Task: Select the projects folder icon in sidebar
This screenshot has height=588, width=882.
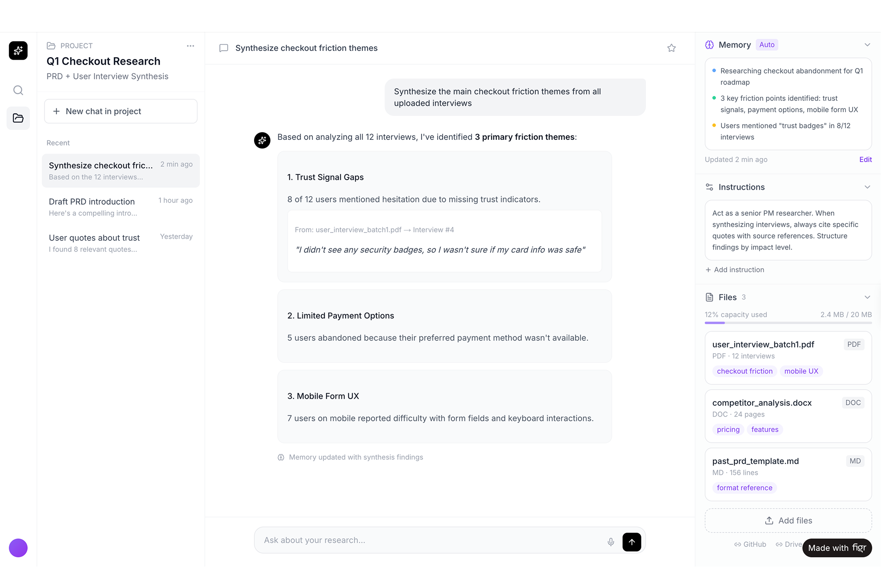Action: (x=18, y=118)
